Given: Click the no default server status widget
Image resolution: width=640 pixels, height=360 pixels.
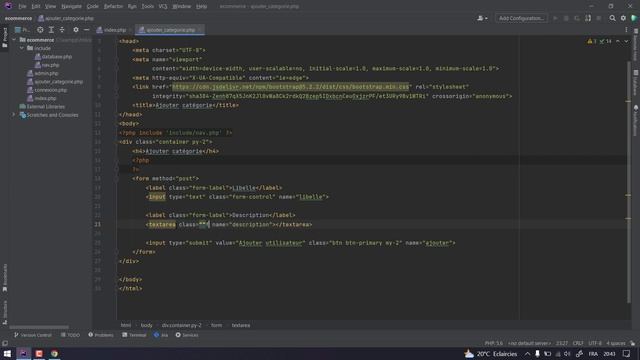Looking at the screenshot, I should coord(529,343).
